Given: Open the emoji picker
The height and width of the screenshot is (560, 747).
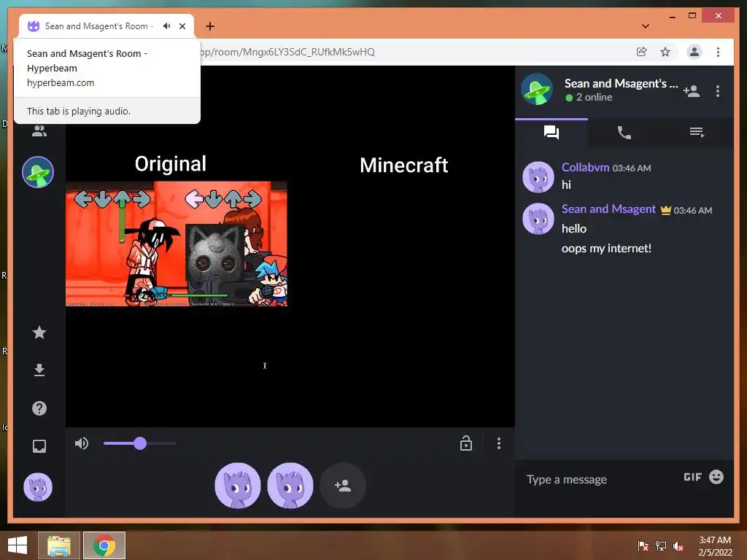Looking at the screenshot, I should [716, 477].
